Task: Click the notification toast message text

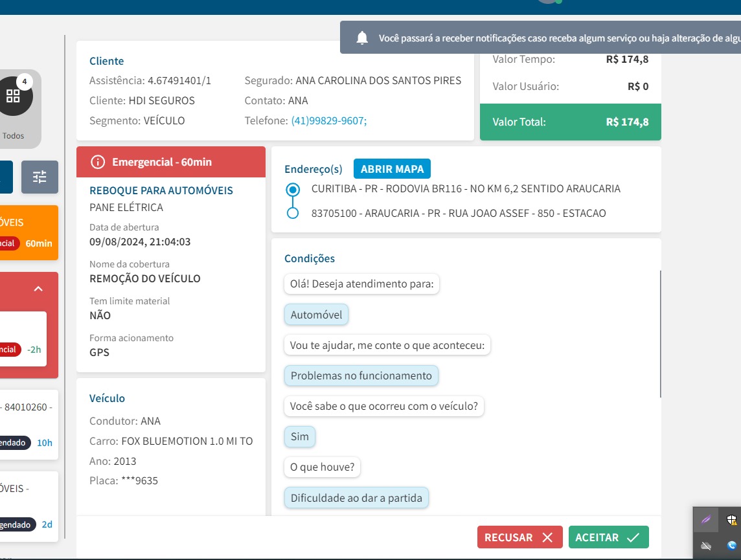Action: [x=560, y=38]
